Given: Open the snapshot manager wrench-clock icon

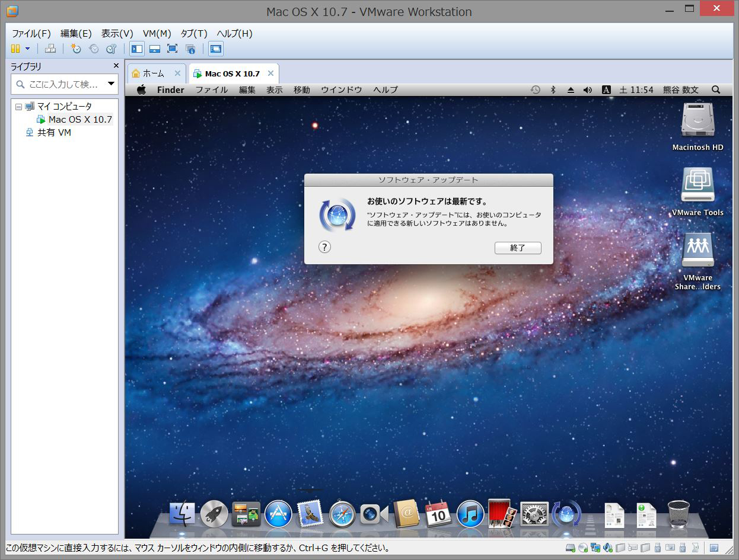Looking at the screenshot, I should (x=112, y=49).
